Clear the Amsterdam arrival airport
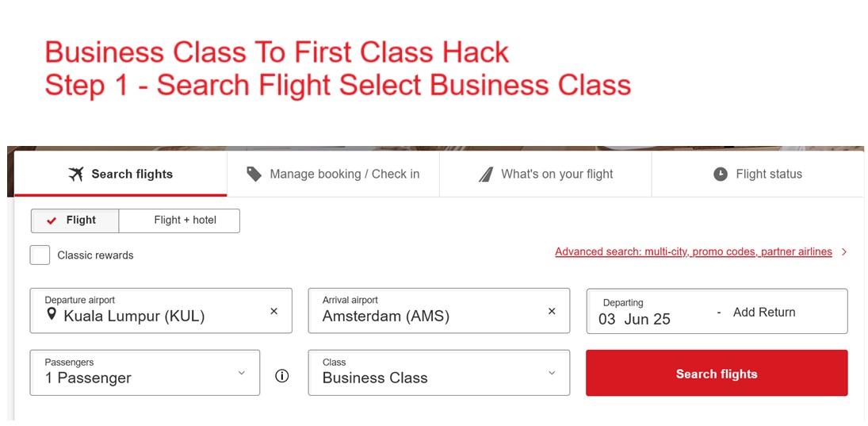 pyautogui.click(x=552, y=311)
